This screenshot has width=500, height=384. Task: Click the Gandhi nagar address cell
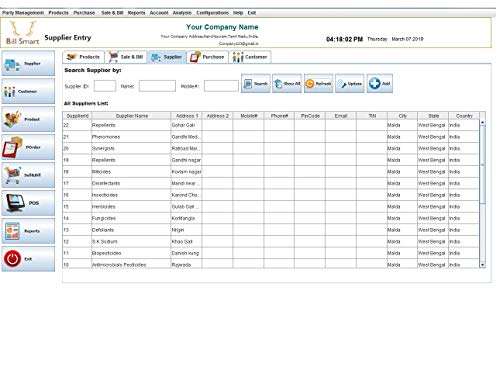tap(186, 160)
